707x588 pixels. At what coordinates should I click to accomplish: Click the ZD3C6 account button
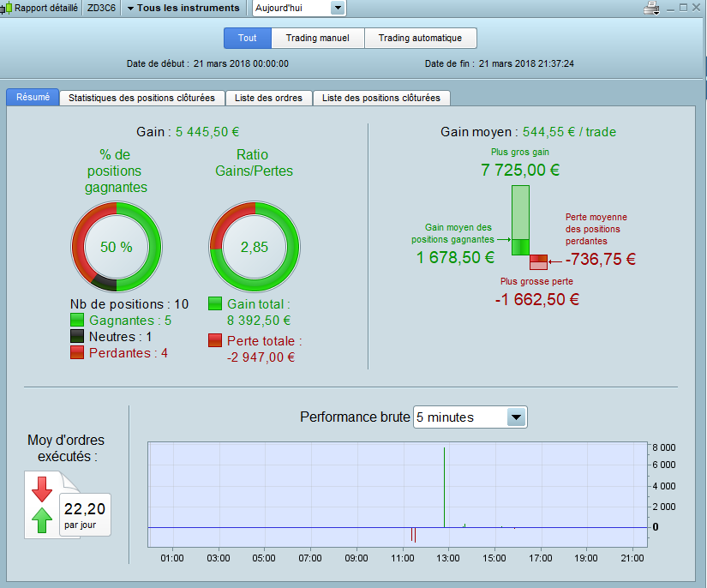pos(101,8)
